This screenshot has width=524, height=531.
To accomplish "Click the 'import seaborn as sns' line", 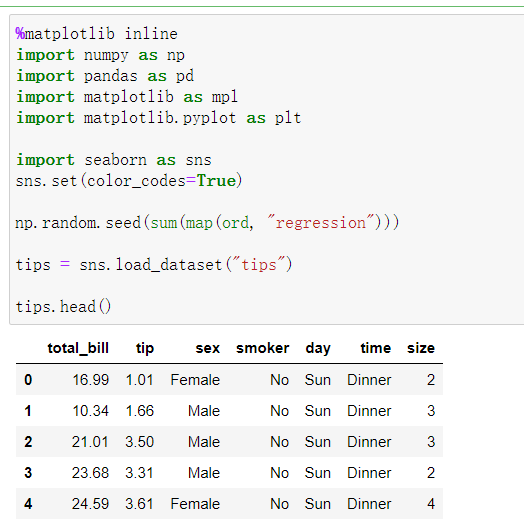I will (114, 160).
